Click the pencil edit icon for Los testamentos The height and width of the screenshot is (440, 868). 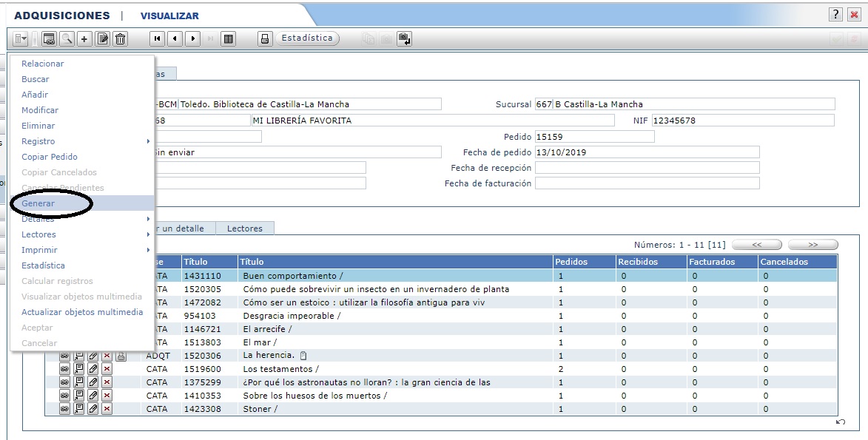(92, 369)
